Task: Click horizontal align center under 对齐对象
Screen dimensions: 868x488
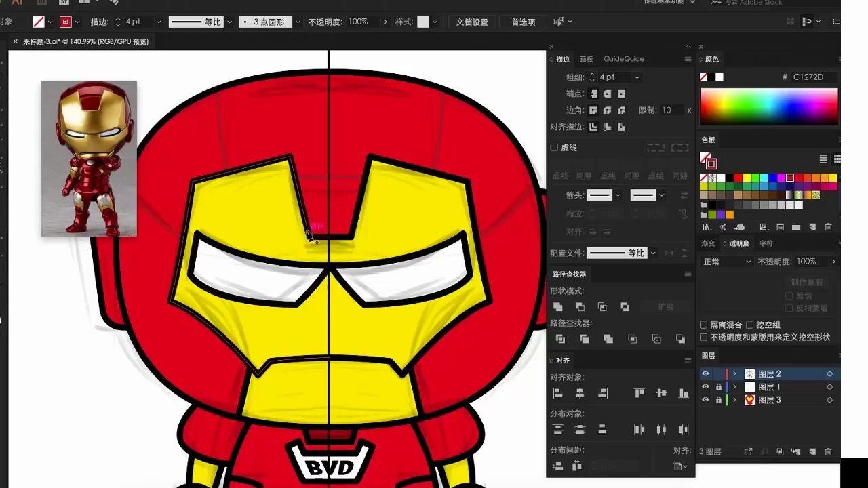Action: (x=580, y=393)
